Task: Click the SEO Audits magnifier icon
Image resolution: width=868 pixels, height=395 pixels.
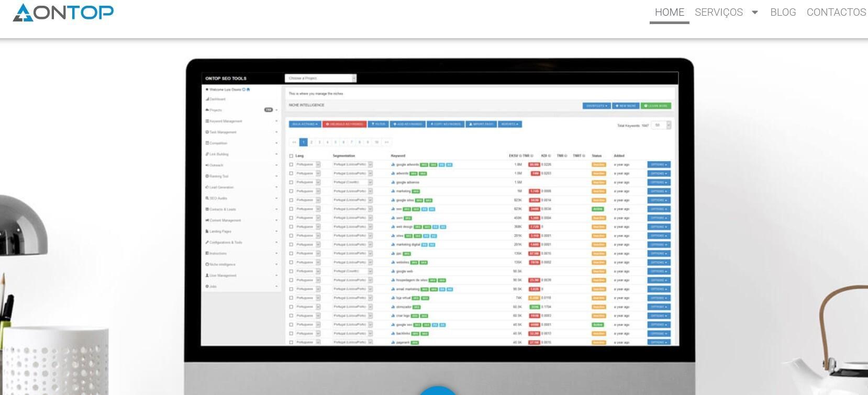Action: pos(207,198)
